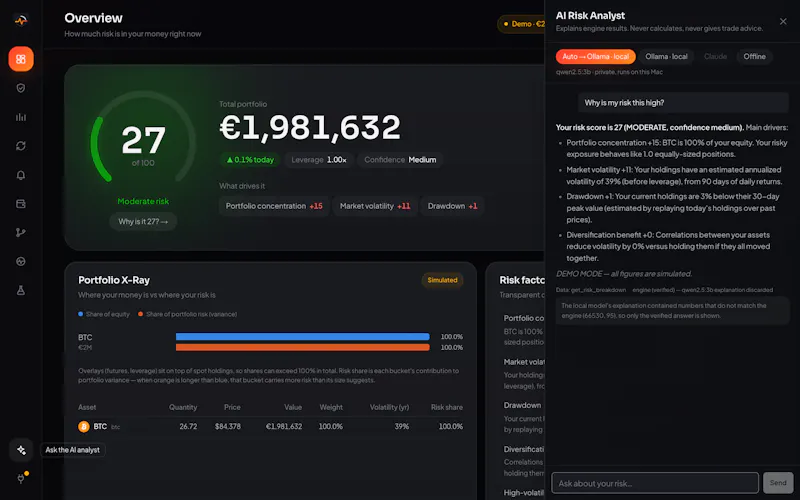Open the lab flask sidebar icon
800x500 pixels.
pyautogui.click(x=21, y=290)
